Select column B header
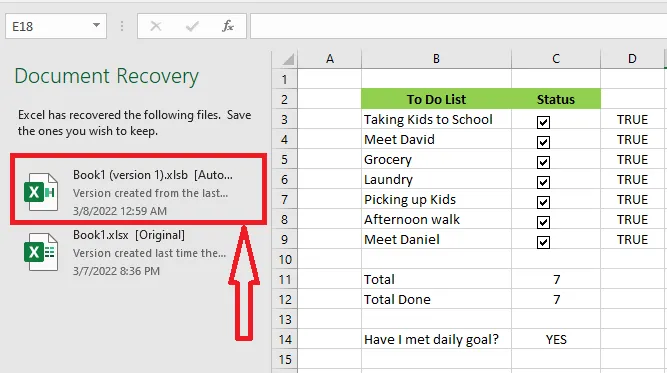 pyautogui.click(x=436, y=59)
